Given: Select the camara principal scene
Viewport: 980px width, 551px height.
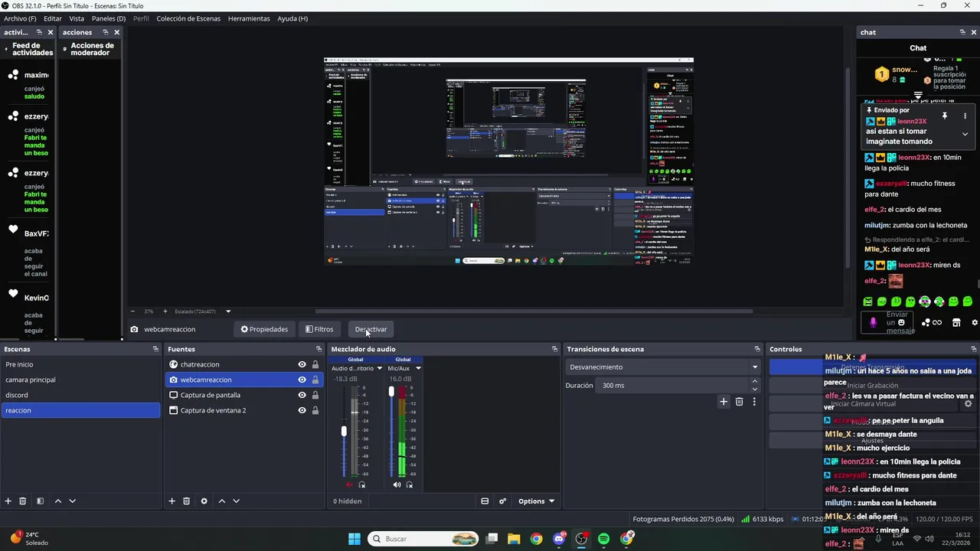Looking at the screenshot, I should coord(80,380).
